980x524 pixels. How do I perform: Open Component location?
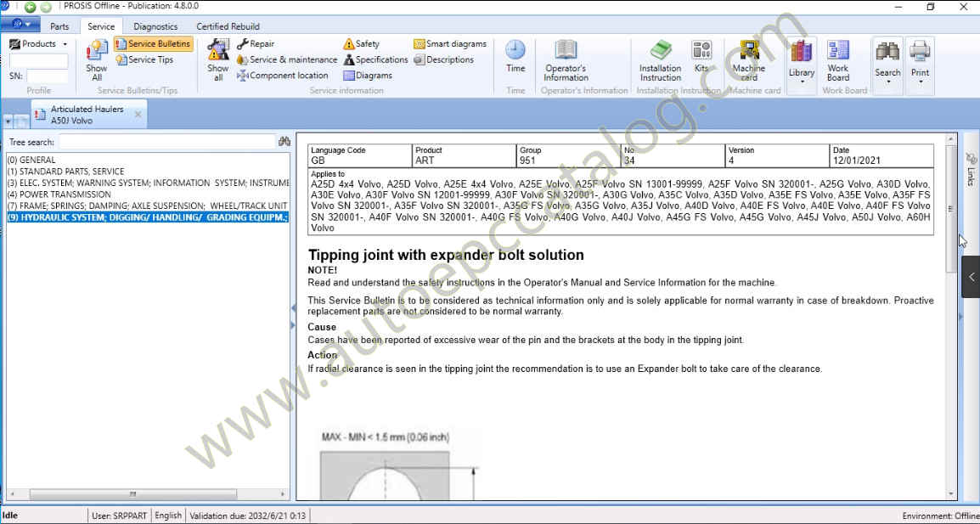point(283,75)
